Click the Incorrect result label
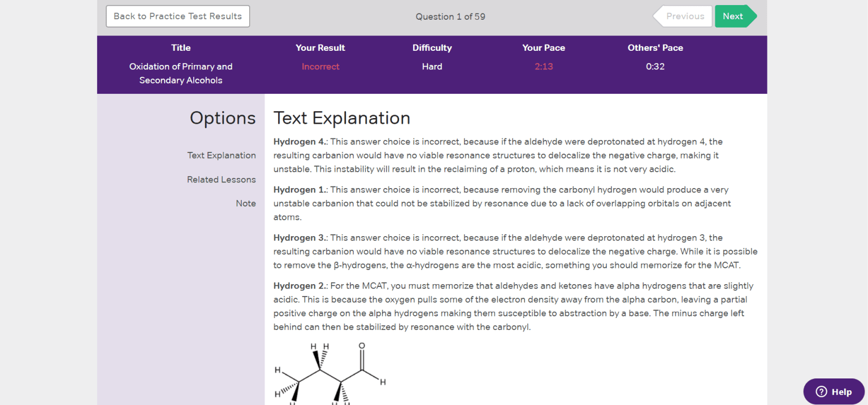This screenshot has height=405, width=868. [320, 66]
